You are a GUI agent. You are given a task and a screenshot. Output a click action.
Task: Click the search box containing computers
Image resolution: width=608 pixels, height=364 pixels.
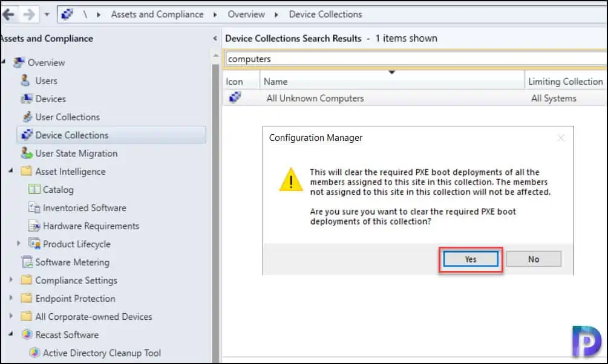[416, 59]
